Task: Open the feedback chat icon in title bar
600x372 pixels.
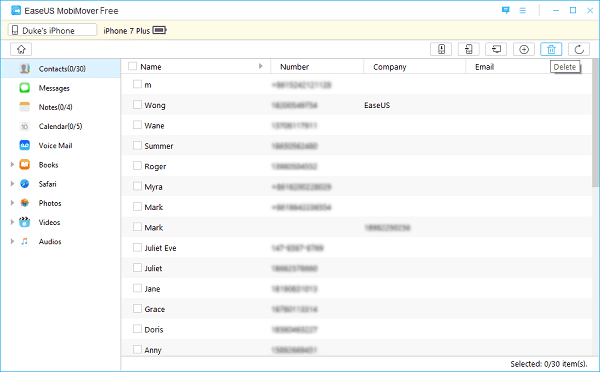Action: (x=506, y=10)
